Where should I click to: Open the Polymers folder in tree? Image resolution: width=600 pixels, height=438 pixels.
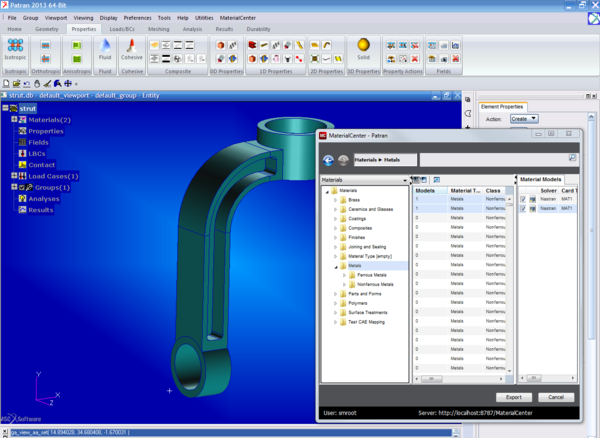click(x=358, y=303)
